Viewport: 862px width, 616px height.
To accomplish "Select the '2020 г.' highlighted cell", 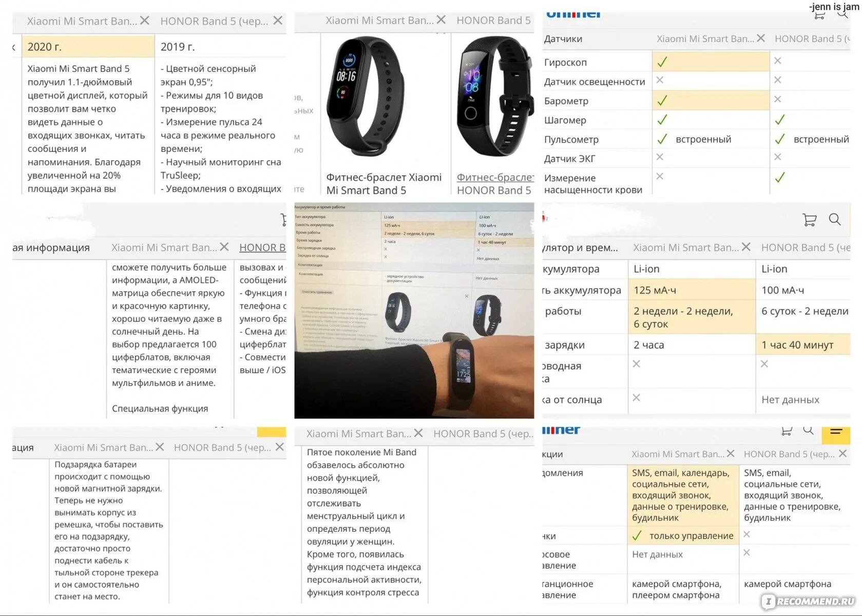I will click(88, 47).
